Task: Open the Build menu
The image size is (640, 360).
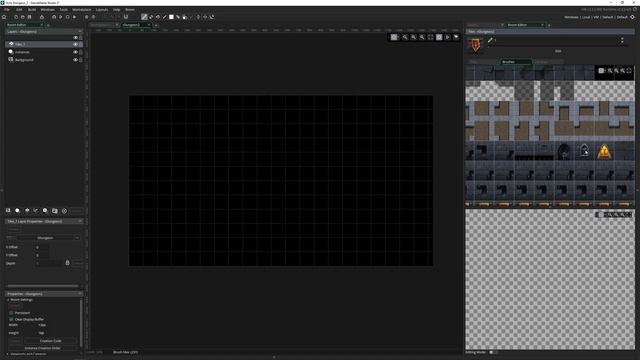Action: coord(31,9)
